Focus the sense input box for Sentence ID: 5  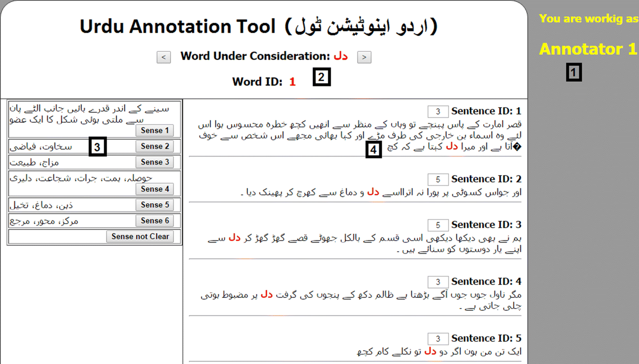pyautogui.click(x=438, y=339)
